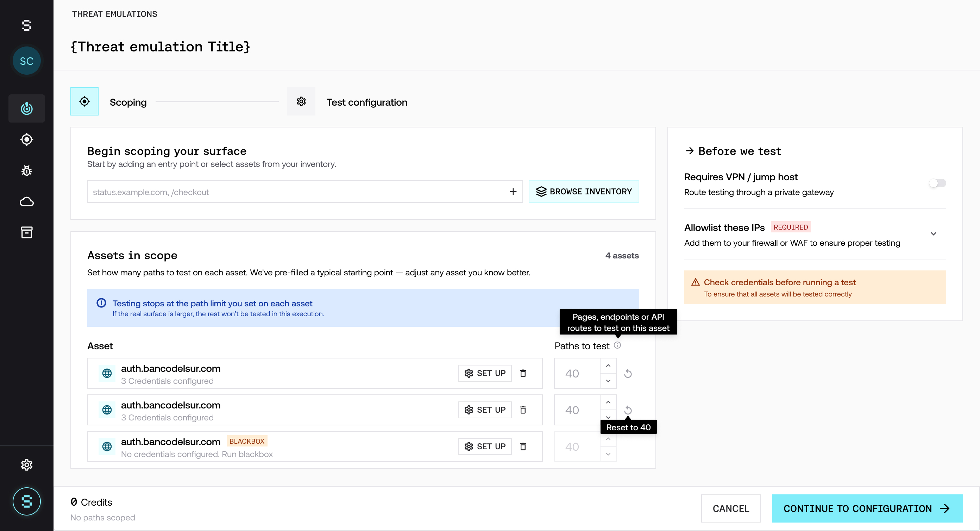Click BROWSE INVENTORY button
This screenshot has height=531, width=980.
pos(584,192)
